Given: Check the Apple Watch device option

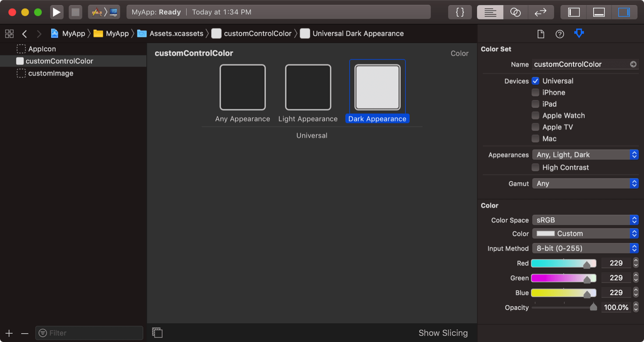Looking at the screenshot, I should (x=535, y=115).
